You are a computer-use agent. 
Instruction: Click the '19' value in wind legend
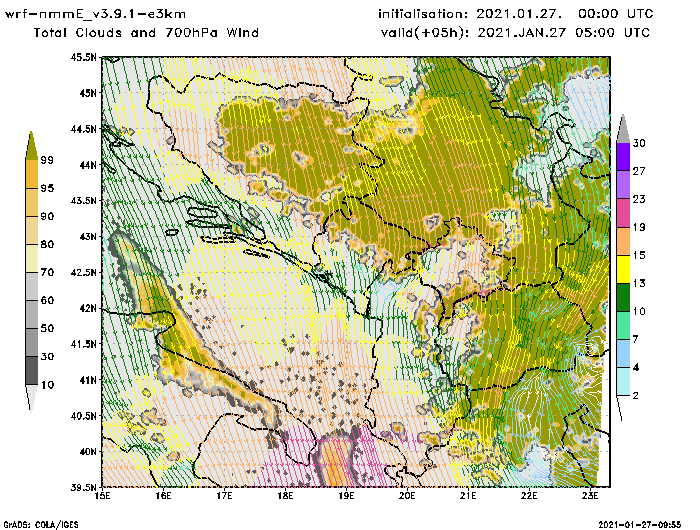pos(639,227)
